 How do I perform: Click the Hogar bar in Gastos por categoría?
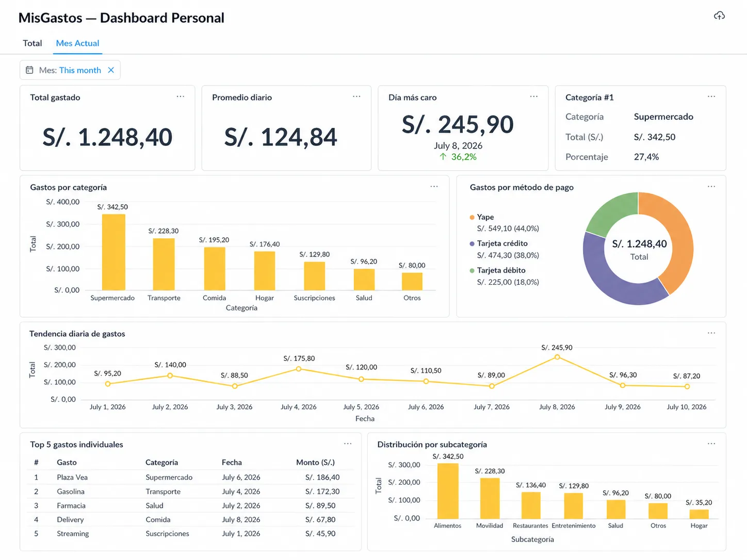[x=265, y=271]
